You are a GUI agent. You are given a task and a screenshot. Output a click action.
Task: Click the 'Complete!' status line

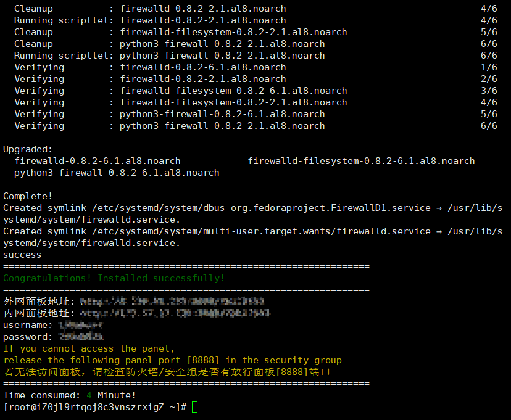tap(28, 196)
